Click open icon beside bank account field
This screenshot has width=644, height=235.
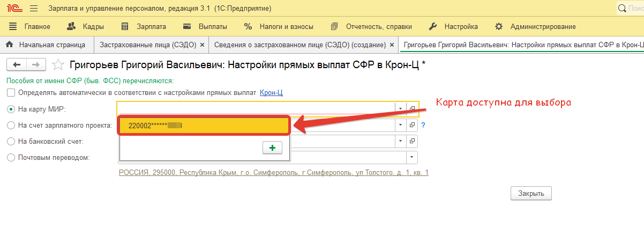(412, 141)
